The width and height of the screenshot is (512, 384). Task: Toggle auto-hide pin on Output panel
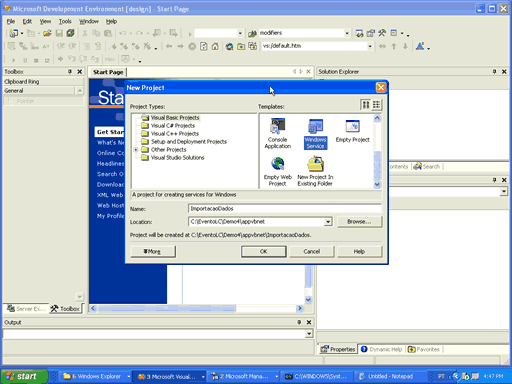tap(299, 322)
